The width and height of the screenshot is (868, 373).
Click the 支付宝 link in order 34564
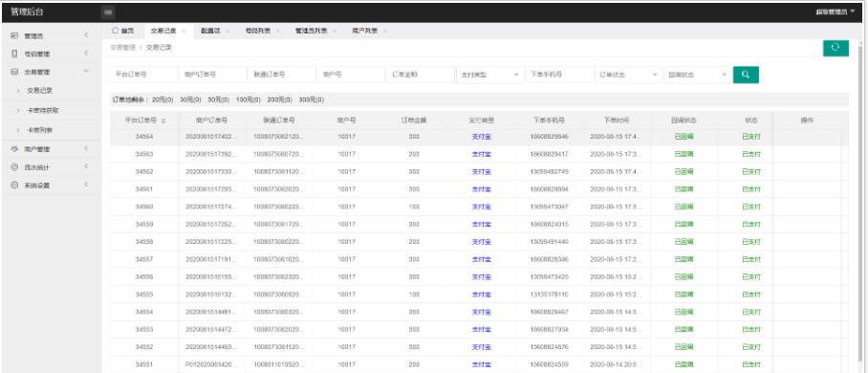[x=481, y=137]
